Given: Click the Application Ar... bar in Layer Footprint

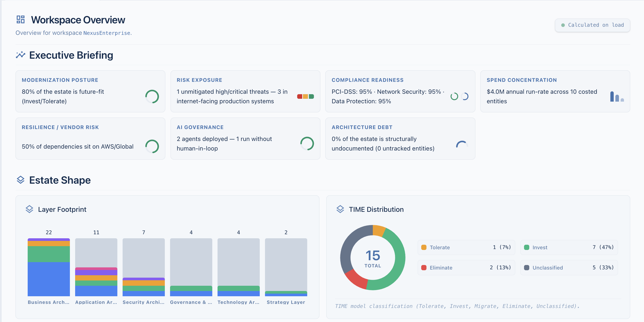Looking at the screenshot, I should pos(96,267).
